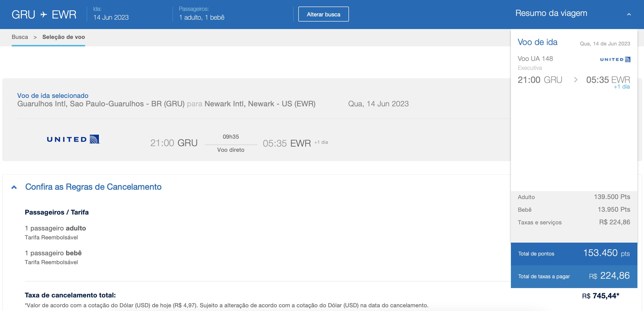Click the United logo in trip summary

(615, 59)
